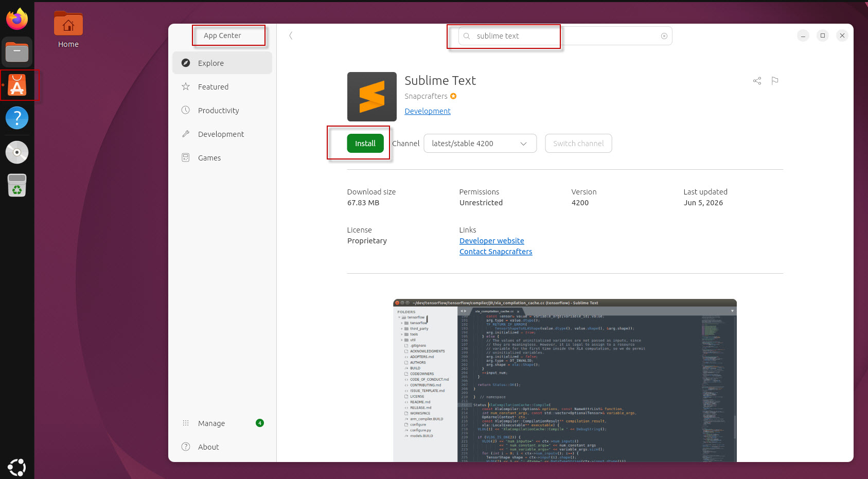Install Sublime Text
Screen dimensions: 868x479
pyautogui.click(x=365, y=144)
